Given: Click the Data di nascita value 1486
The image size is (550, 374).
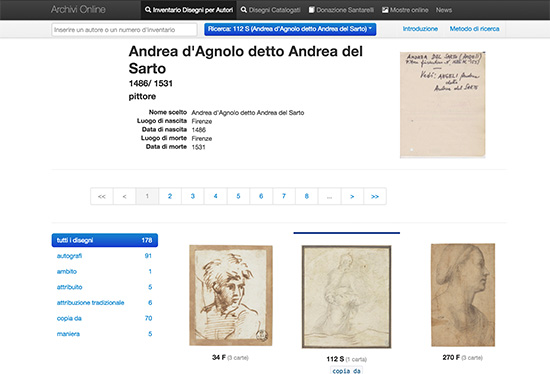Looking at the screenshot, I should [x=199, y=130].
